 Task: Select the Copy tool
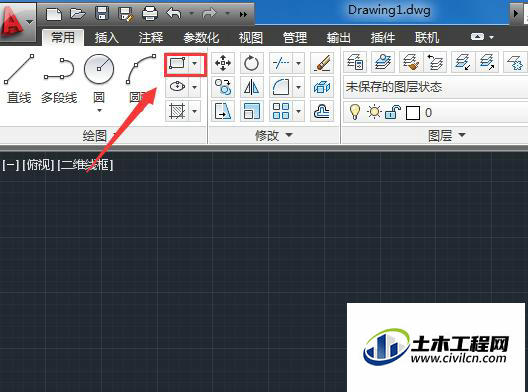[223, 87]
